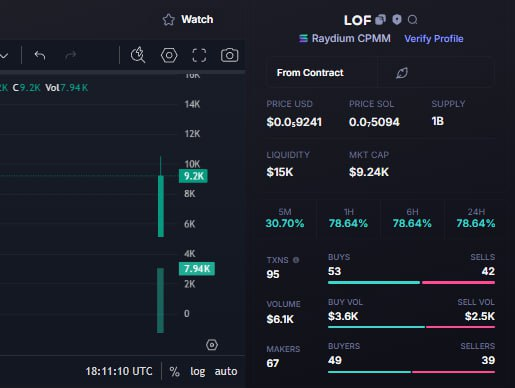Click the Raydium CPMM label
515x388 pixels.
[351, 38]
